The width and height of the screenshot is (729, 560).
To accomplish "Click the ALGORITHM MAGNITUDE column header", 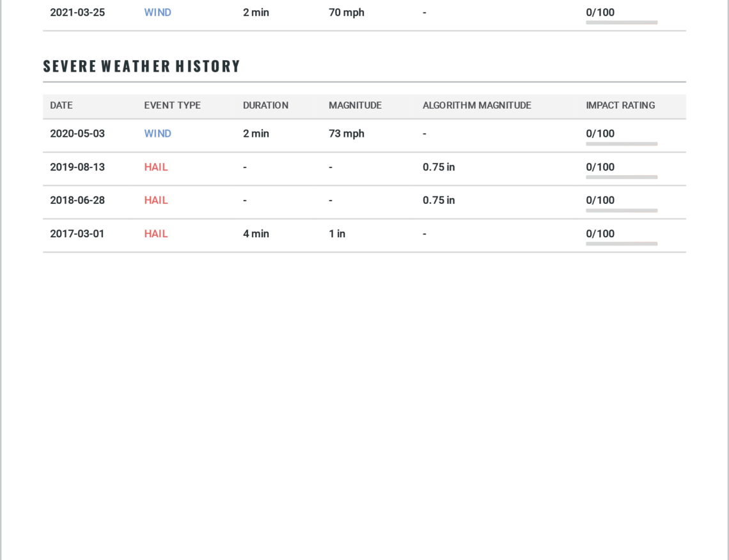I will point(476,105).
